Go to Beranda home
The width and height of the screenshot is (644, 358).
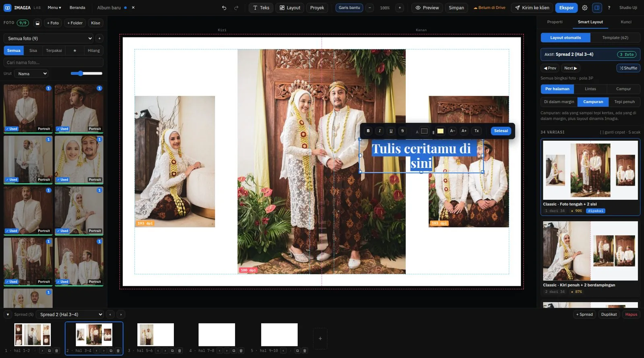tap(77, 8)
